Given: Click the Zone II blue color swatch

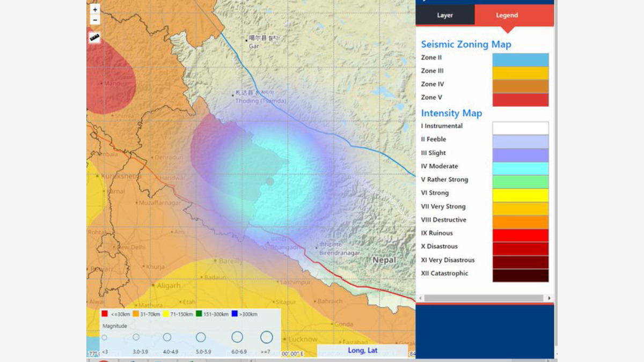Looking at the screenshot, I should pyautogui.click(x=520, y=60).
